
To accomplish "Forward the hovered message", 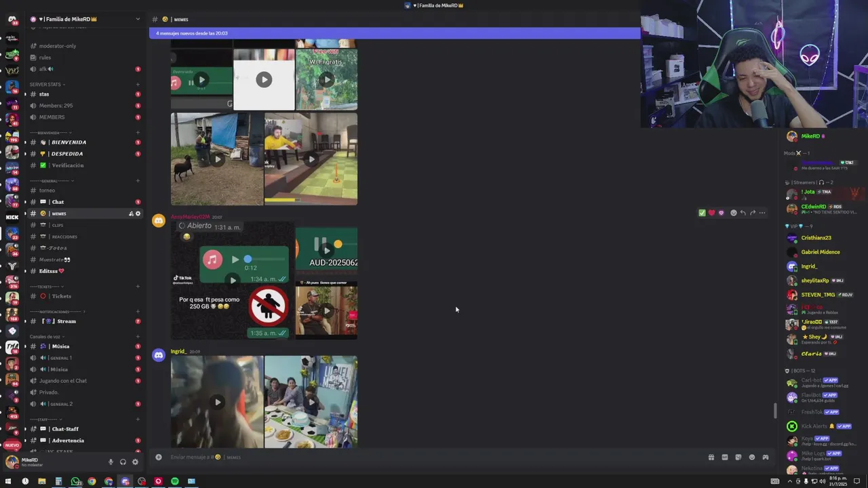I will pos(752,213).
